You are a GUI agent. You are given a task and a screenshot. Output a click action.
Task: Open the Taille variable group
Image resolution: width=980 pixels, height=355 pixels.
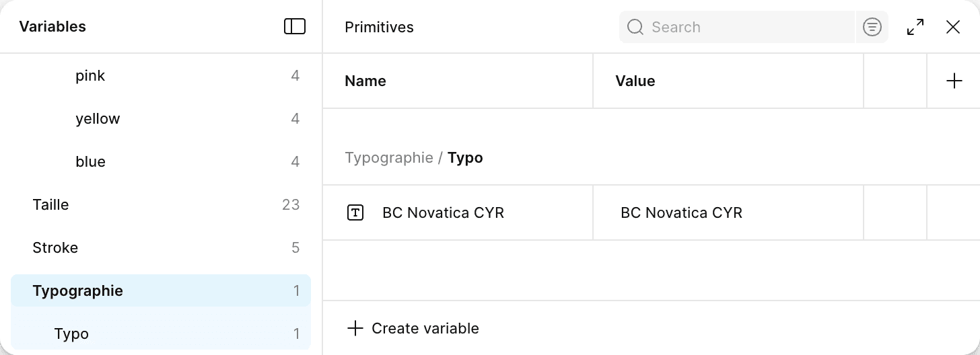tap(51, 205)
